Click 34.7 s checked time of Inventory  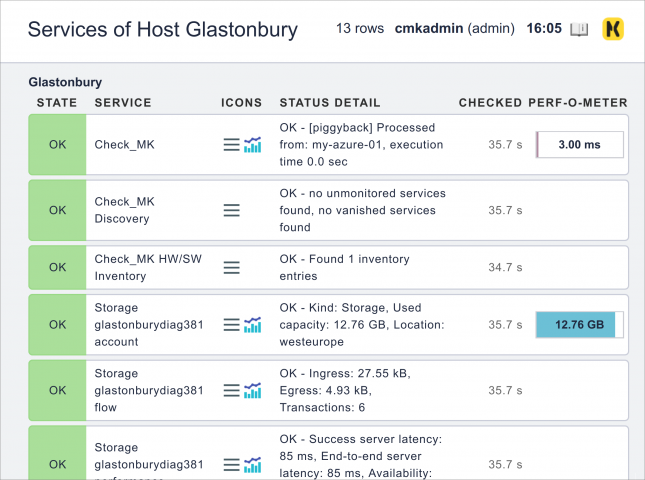[x=505, y=267]
